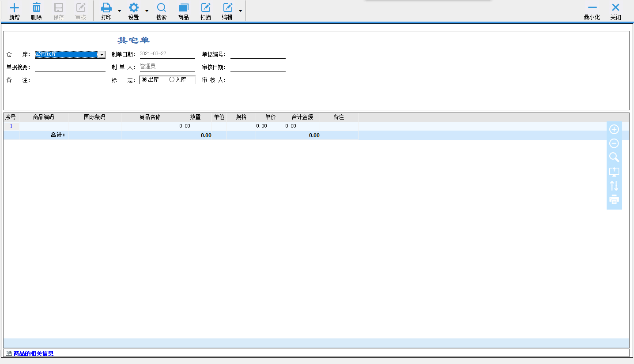
Task: Click the 制单人 field
Action: pos(167,67)
